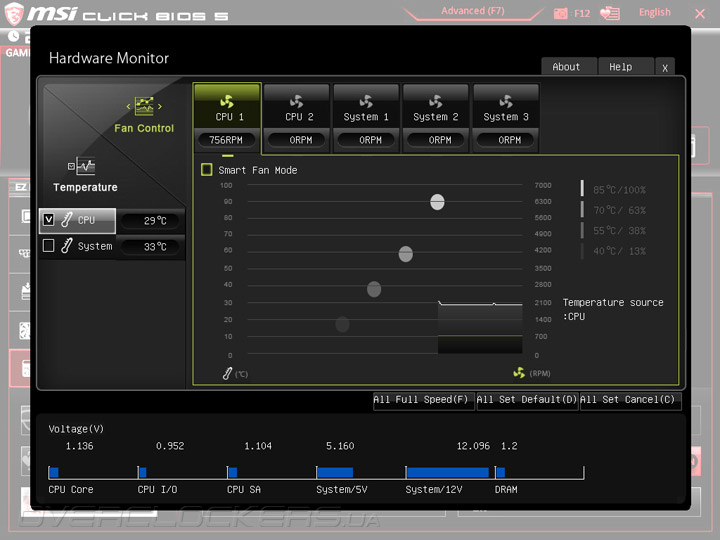
Task: Click the left arrow beside Fan Control icon
Action: tap(129, 107)
